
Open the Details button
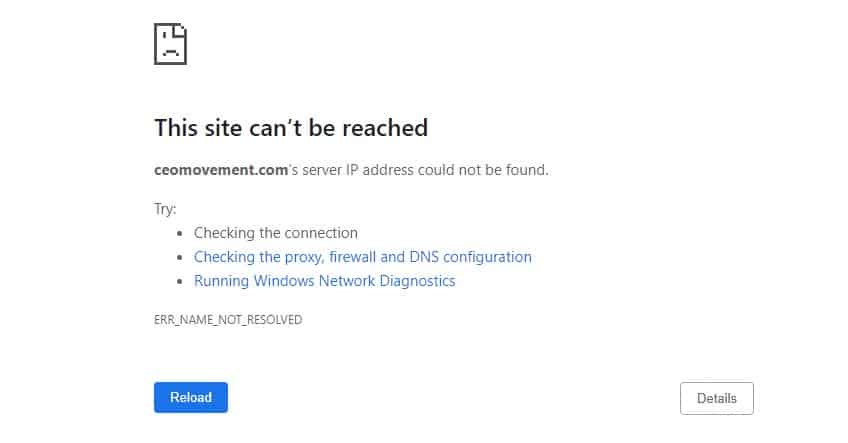coord(717,399)
